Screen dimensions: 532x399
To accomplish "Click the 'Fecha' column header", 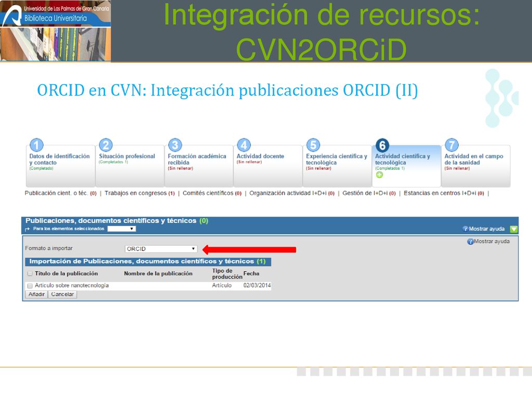I will pos(251,273).
